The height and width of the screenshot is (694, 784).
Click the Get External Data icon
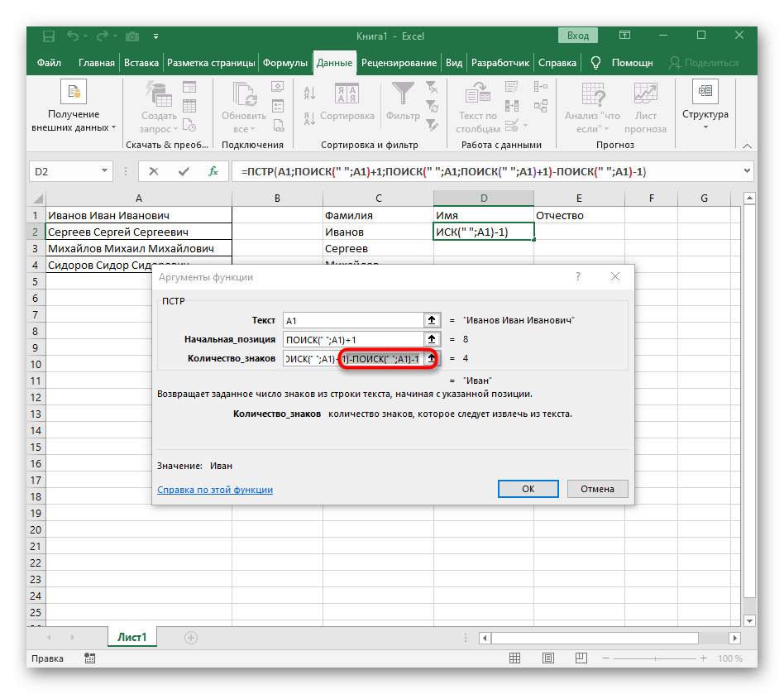click(x=73, y=92)
